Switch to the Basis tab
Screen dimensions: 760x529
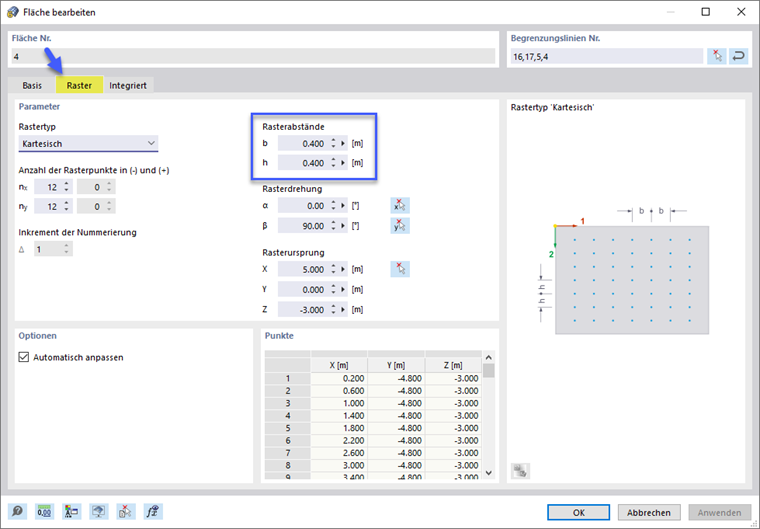pyautogui.click(x=32, y=85)
